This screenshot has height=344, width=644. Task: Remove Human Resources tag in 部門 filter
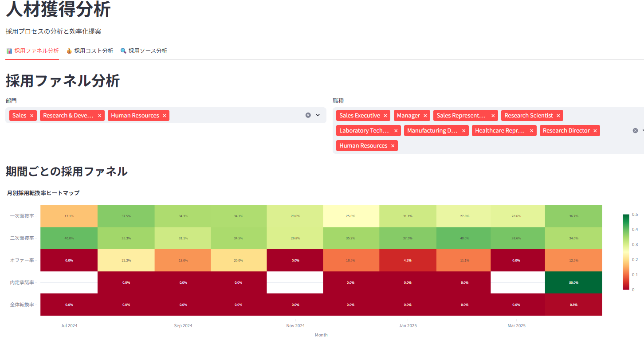click(165, 116)
